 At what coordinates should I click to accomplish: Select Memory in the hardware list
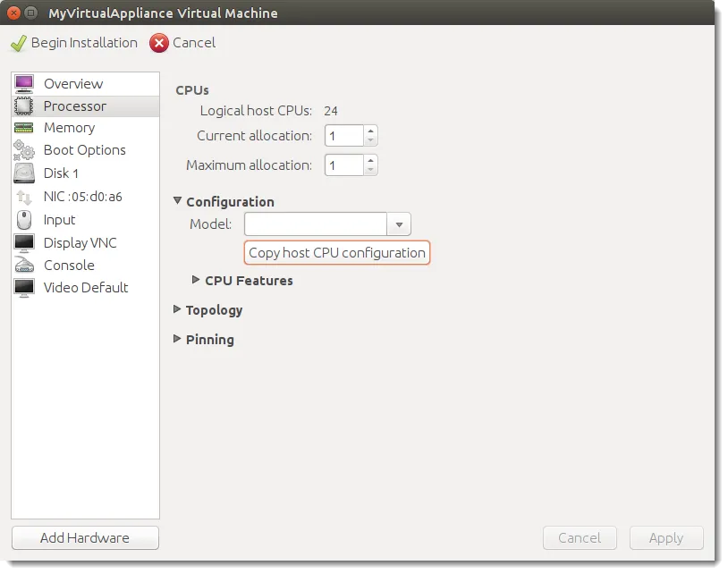tap(86, 128)
